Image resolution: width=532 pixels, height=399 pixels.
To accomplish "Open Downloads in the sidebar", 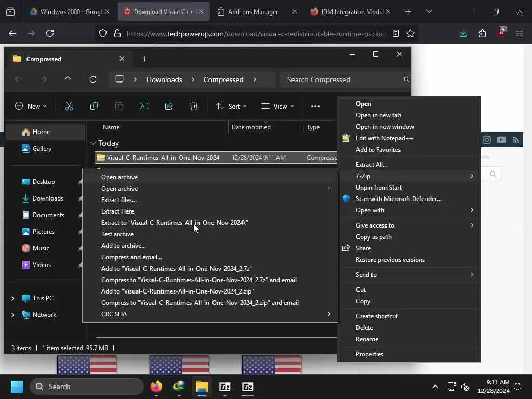I will (x=48, y=198).
